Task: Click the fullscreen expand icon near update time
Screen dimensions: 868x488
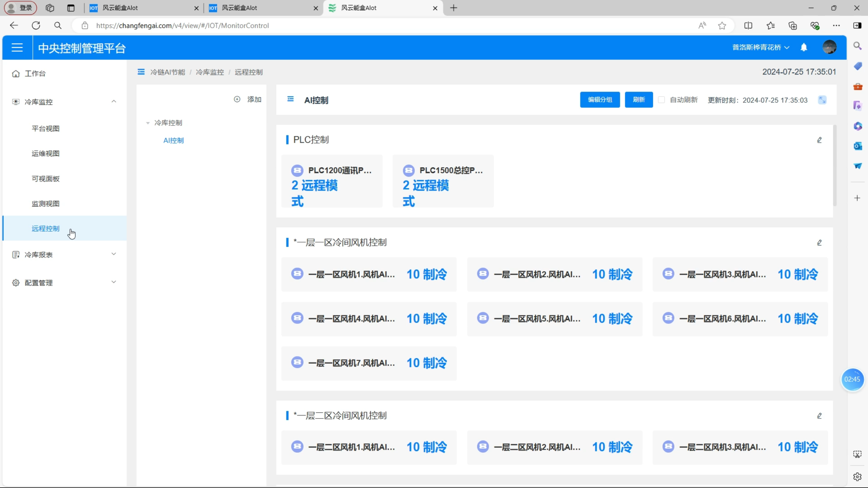Action: click(x=822, y=100)
